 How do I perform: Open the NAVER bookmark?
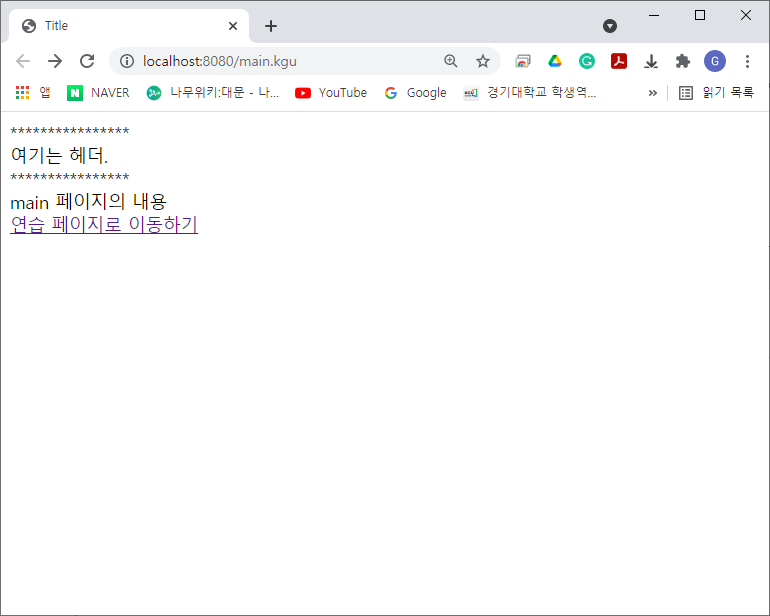[98, 92]
